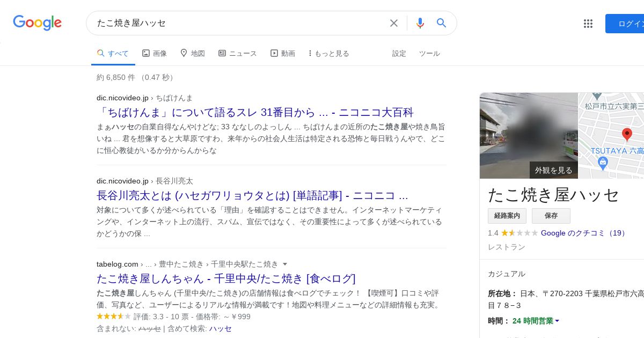Switch to the 画像 tab
Viewport: 644px width, 338px height.
(155, 53)
